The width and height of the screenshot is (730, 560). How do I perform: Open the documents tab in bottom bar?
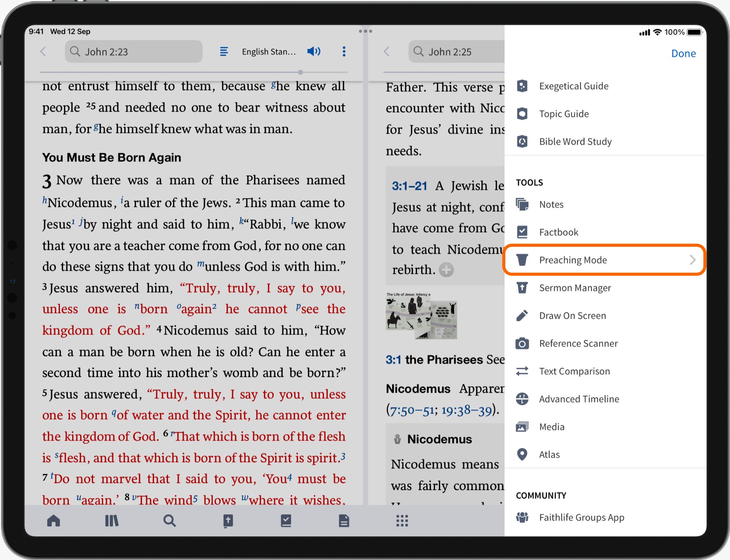click(x=344, y=521)
